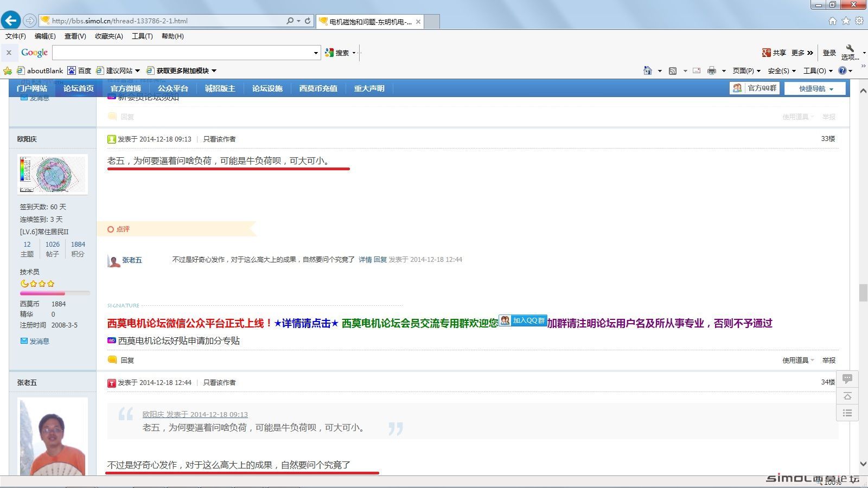This screenshot has height=488, width=868.
Task: Click 欧阳庆 avatar image
Action: click(x=53, y=174)
